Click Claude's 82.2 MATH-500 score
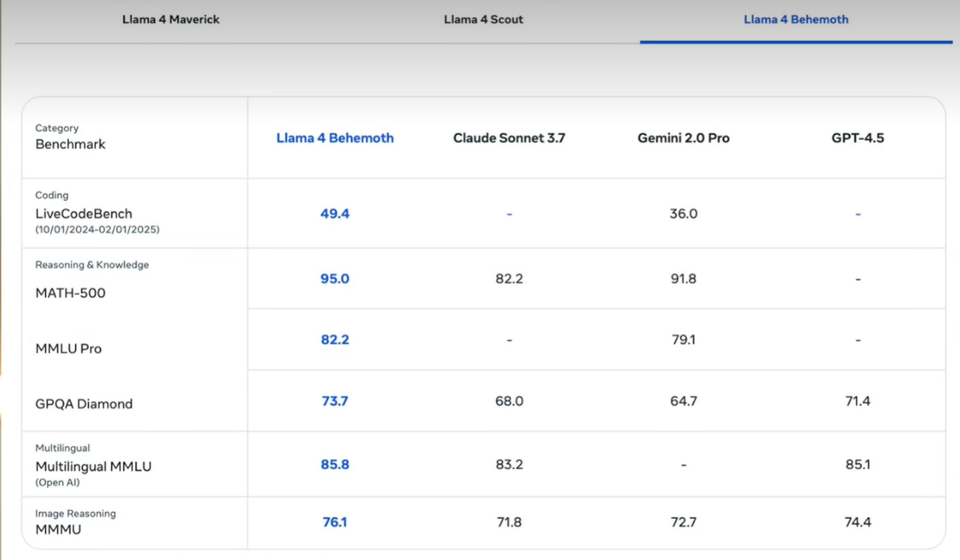 pos(509,278)
